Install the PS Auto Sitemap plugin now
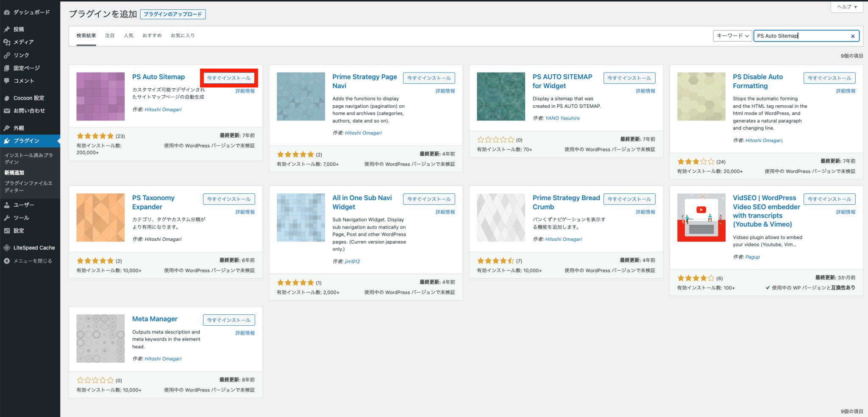The image size is (868, 417). click(229, 78)
